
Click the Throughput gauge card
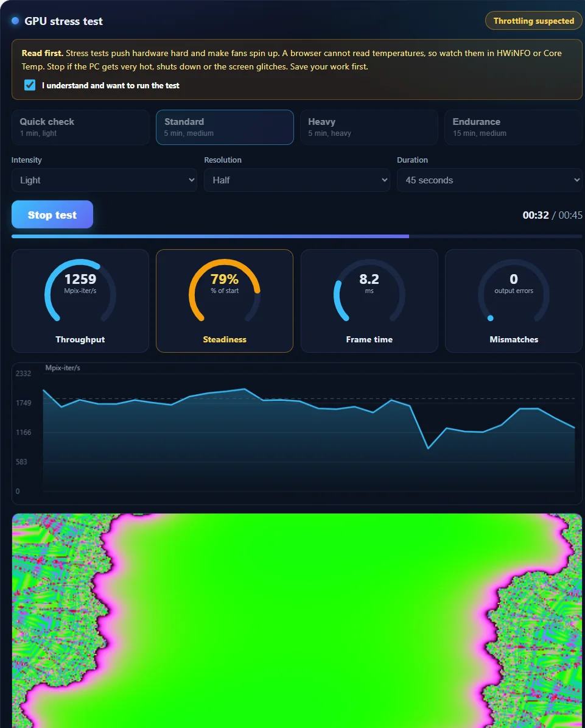pyautogui.click(x=80, y=301)
